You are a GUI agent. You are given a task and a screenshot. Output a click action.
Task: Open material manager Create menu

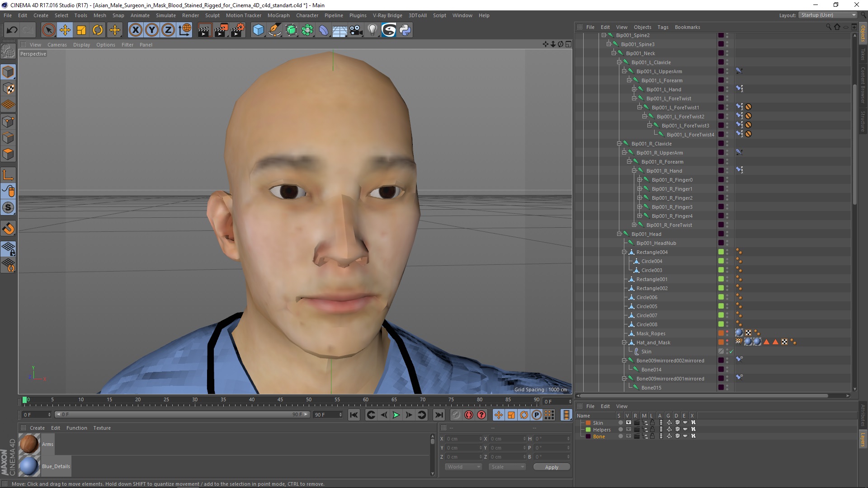point(37,428)
